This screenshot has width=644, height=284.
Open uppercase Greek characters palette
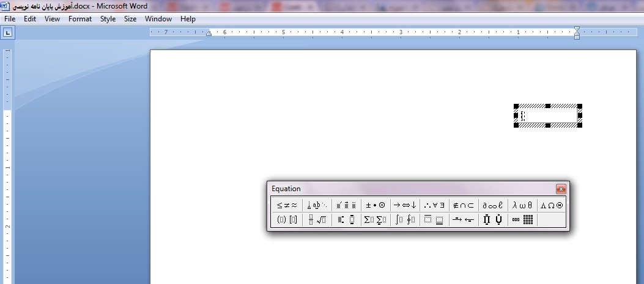click(552, 205)
